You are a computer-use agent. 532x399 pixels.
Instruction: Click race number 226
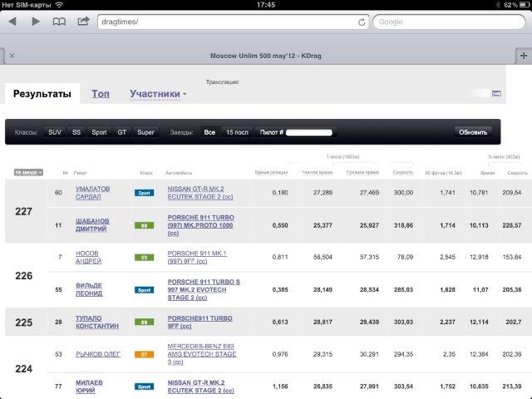24,276
